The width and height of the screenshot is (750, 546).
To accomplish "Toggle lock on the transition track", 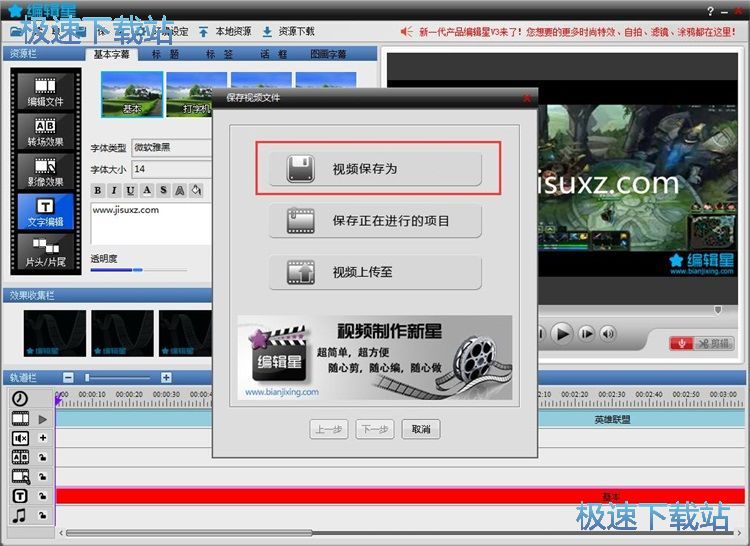I will (43, 458).
